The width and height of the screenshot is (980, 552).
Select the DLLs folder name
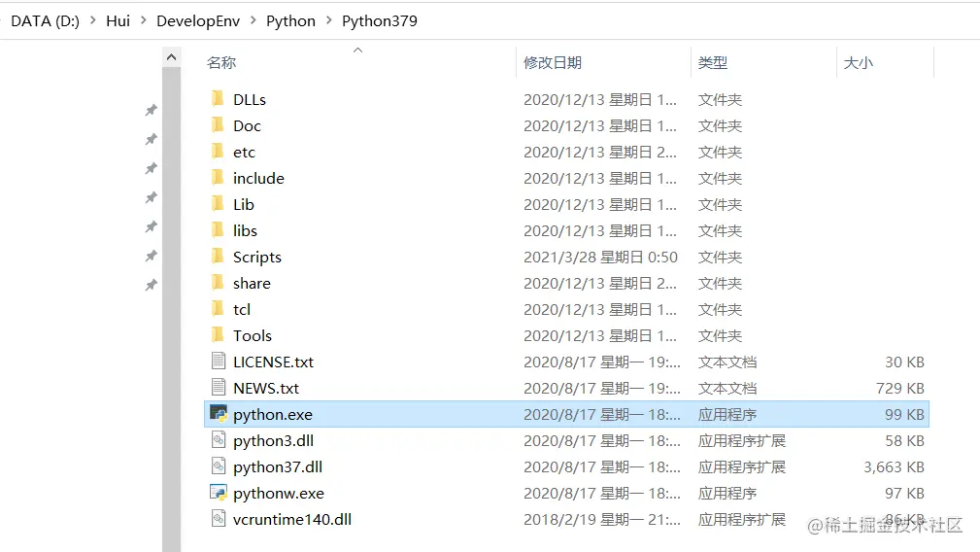(250, 99)
